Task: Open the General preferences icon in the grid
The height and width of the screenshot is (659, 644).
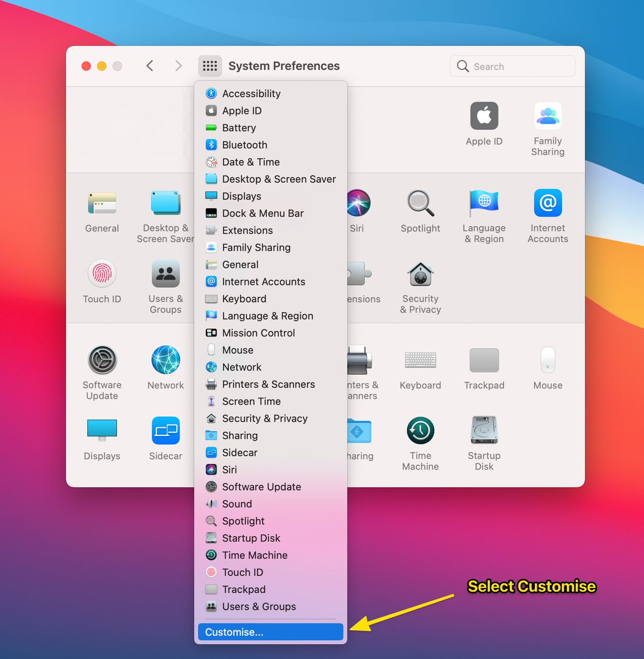Action: tap(102, 203)
